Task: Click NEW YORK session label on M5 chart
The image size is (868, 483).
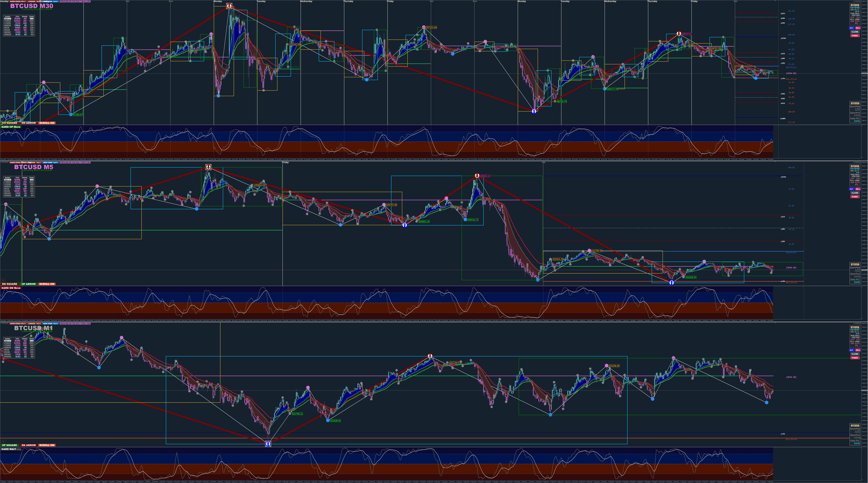Action: 51,162
